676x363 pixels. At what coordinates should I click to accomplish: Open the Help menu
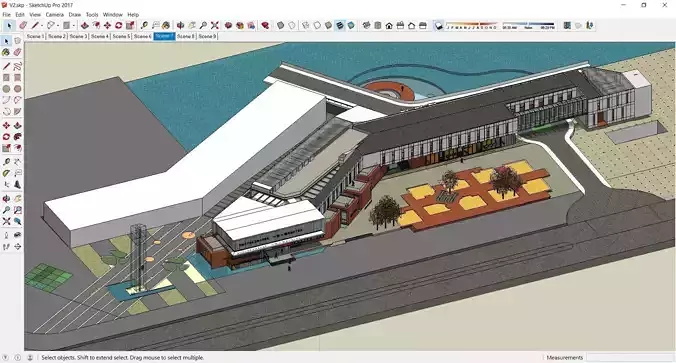(133, 14)
